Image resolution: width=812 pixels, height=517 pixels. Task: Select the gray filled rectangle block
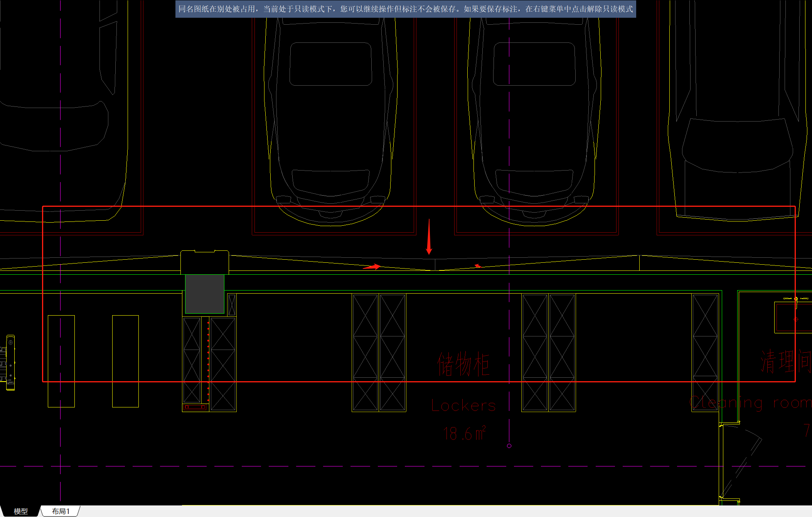205,294
